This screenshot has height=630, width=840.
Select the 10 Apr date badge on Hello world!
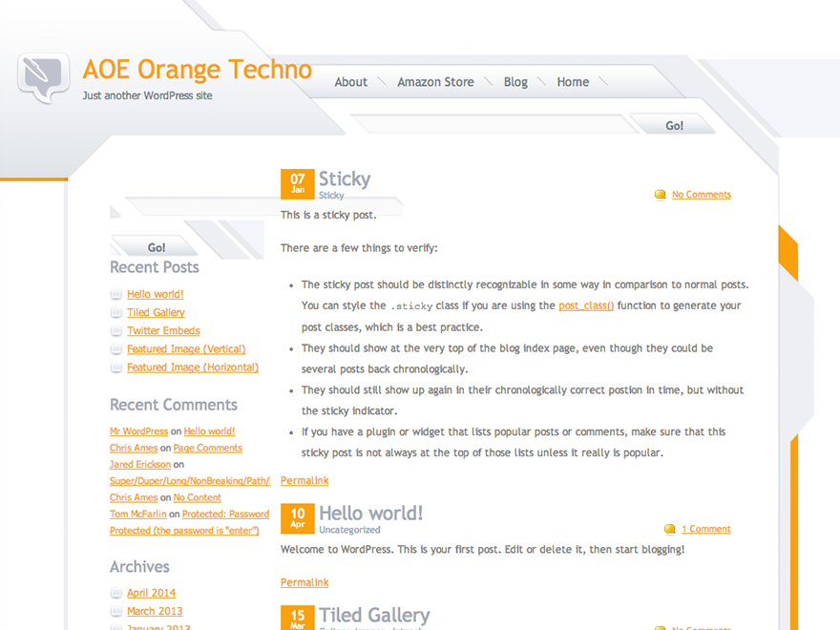[x=297, y=516]
